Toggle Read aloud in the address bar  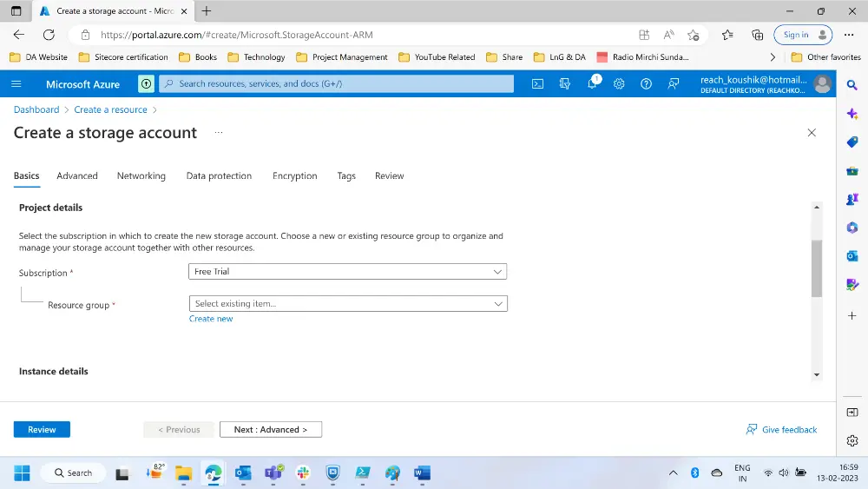tap(668, 35)
